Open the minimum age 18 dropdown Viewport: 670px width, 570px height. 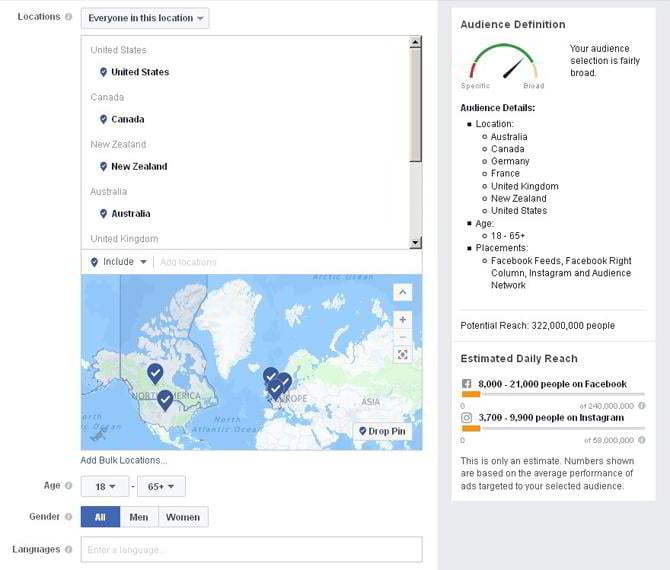pos(106,487)
